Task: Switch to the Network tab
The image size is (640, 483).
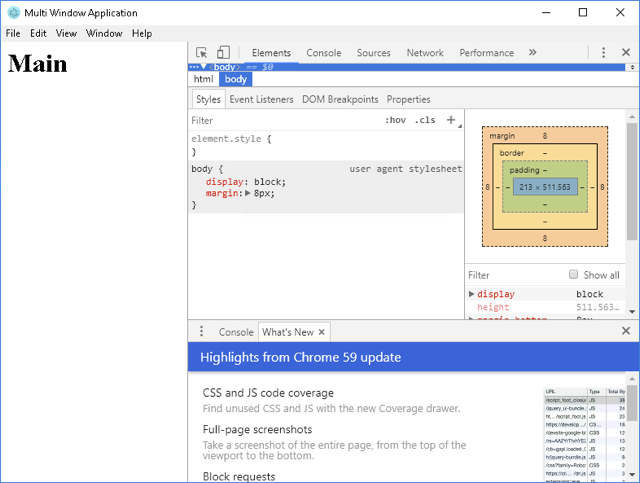Action: point(425,53)
